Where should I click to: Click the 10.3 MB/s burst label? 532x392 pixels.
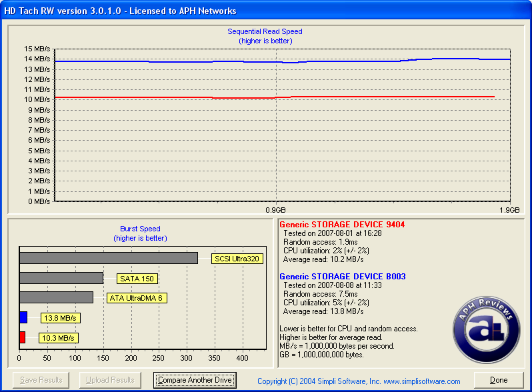tap(59, 338)
